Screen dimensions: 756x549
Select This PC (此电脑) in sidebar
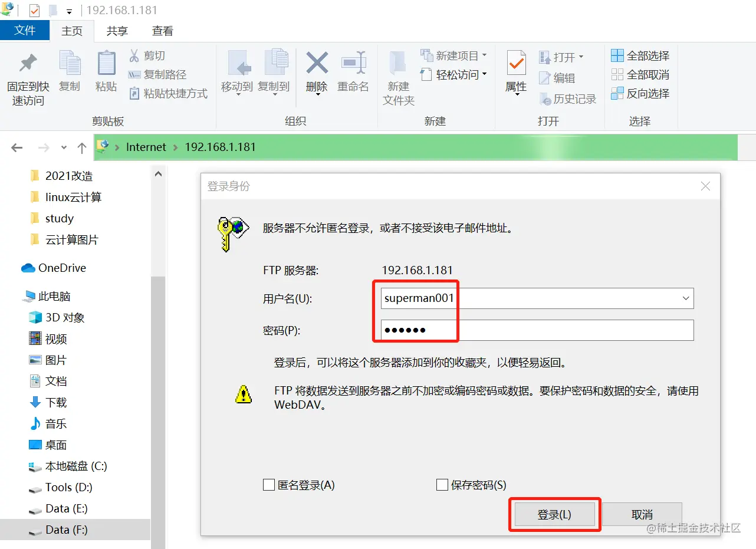[x=47, y=296]
